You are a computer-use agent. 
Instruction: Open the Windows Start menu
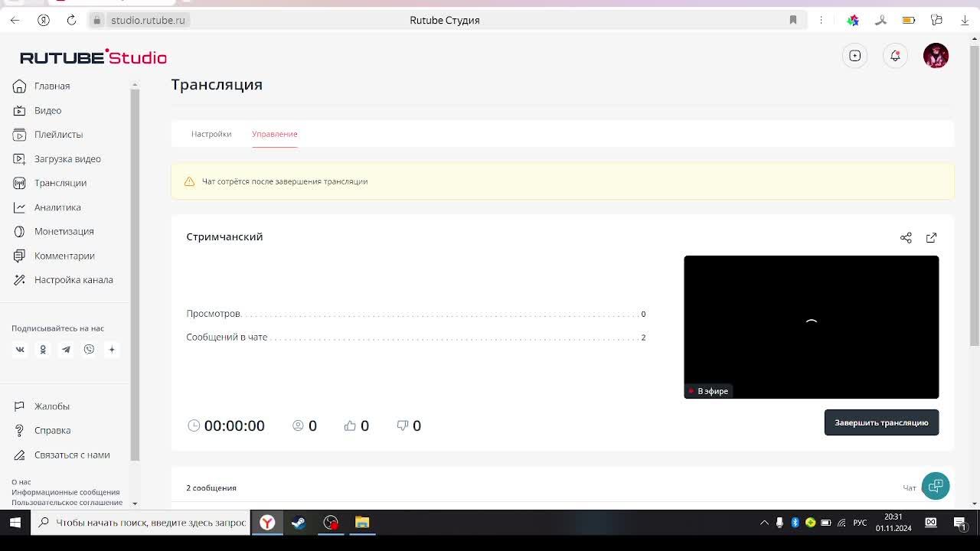(x=15, y=523)
